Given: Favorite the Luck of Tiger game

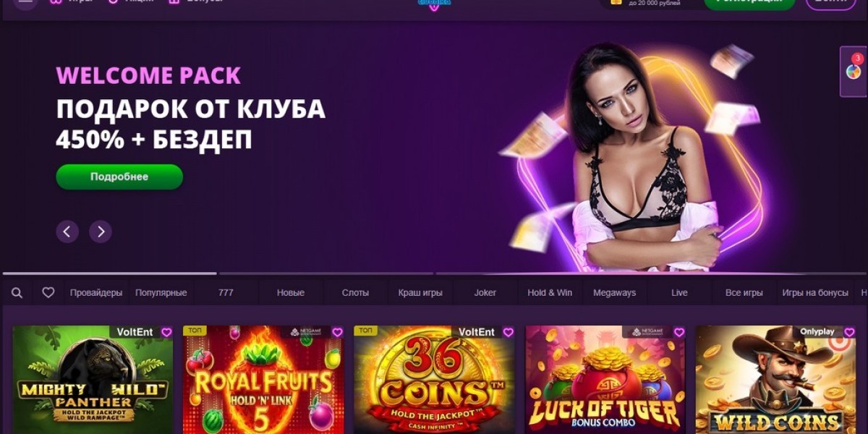Looking at the screenshot, I should coord(678,332).
